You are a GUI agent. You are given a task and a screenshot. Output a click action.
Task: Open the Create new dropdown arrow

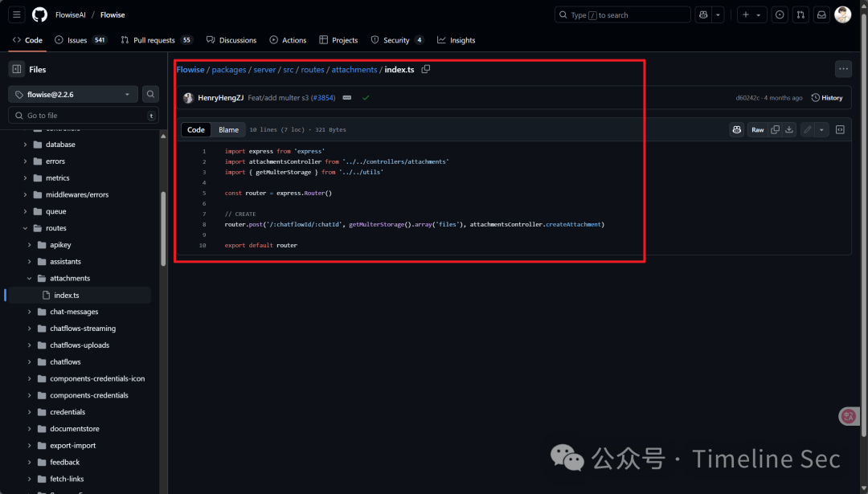759,15
